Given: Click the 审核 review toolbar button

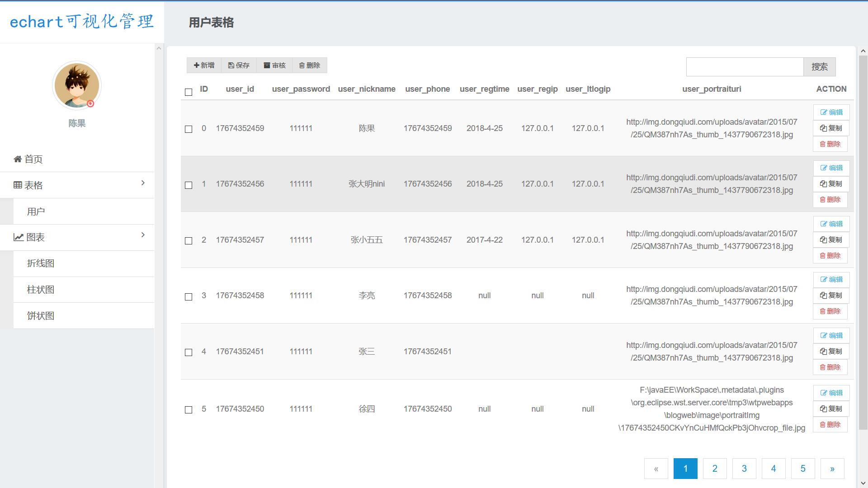Looking at the screenshot, I should pyautogui.click(x=274, y=66).
